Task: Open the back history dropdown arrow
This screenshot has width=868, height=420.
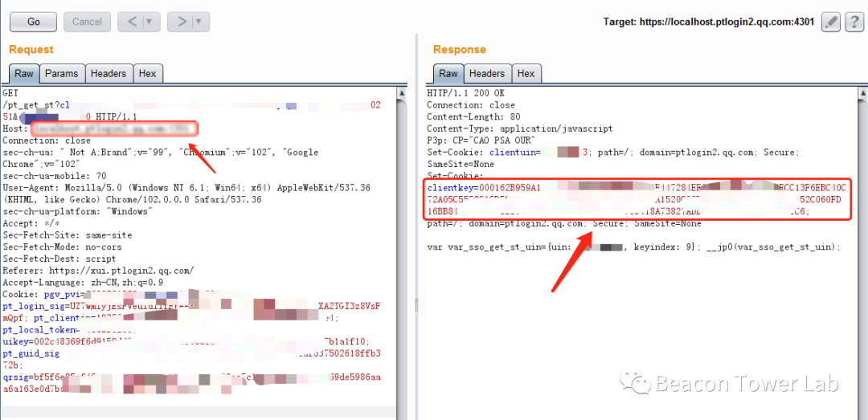Action: (x=150, y=22)
